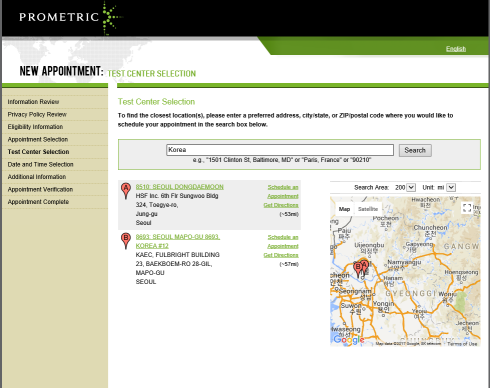Go to Date and Time Selection step

tap(40, 164)
